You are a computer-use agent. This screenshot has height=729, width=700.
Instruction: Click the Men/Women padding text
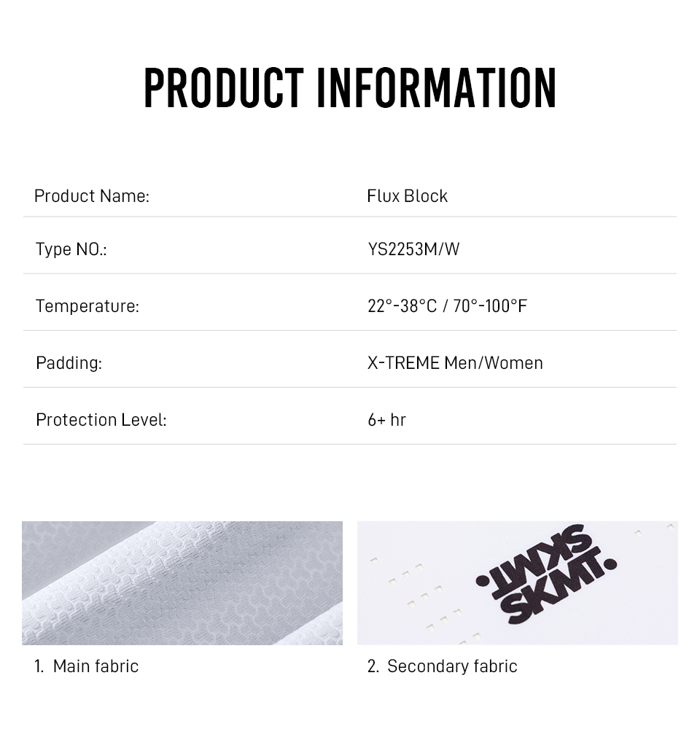494,363
